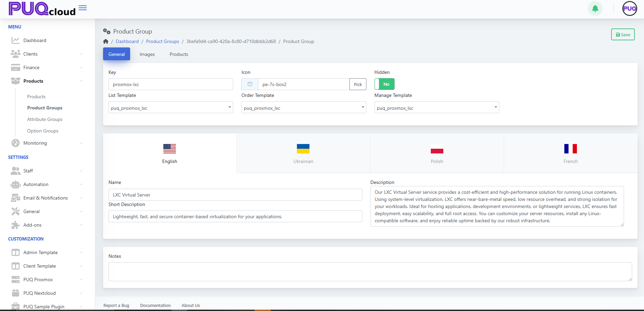Viewport: 644px width, 311px height.
Task: Click the Staff users icon
Action: [x=15, y=171]
